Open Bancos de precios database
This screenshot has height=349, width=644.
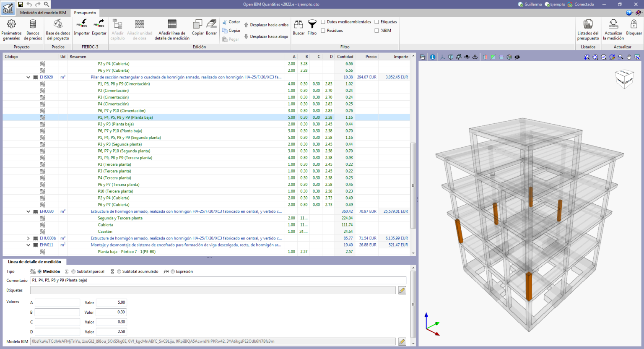coord(33,29)
